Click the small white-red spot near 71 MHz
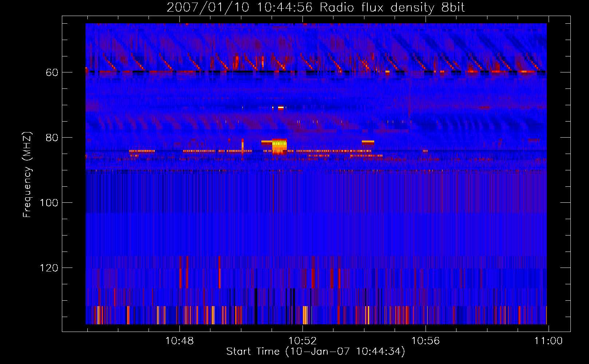The height and width of the screenshot is (364, 589). (x=281, y=108)
